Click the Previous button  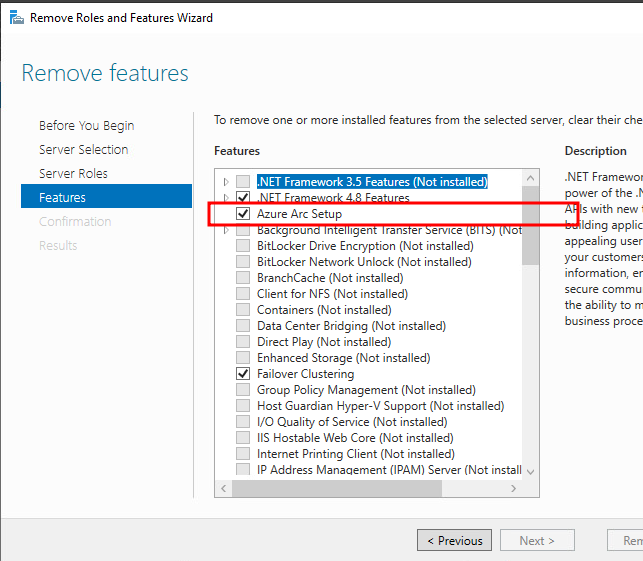pos(454,541)
